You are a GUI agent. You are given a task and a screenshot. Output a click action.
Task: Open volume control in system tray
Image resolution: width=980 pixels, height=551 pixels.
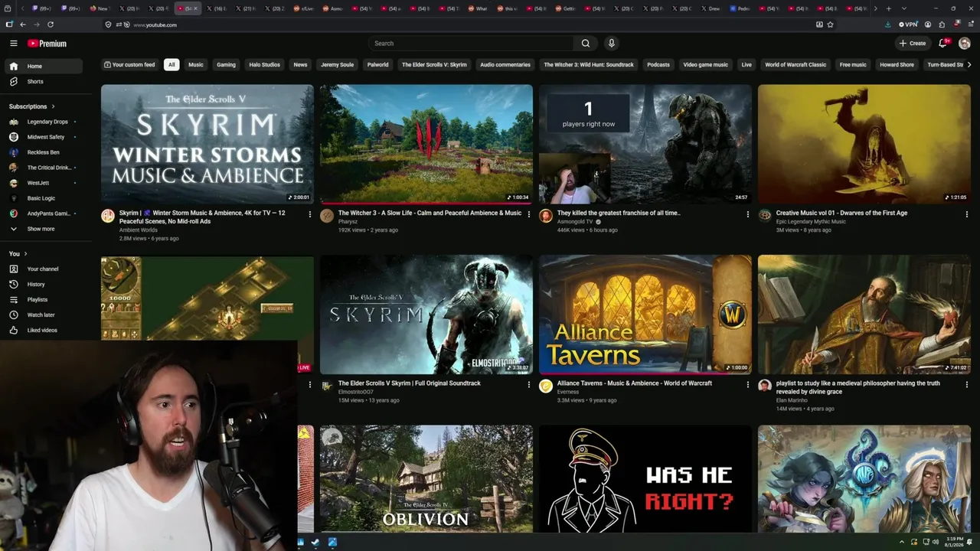coord(936,542)
